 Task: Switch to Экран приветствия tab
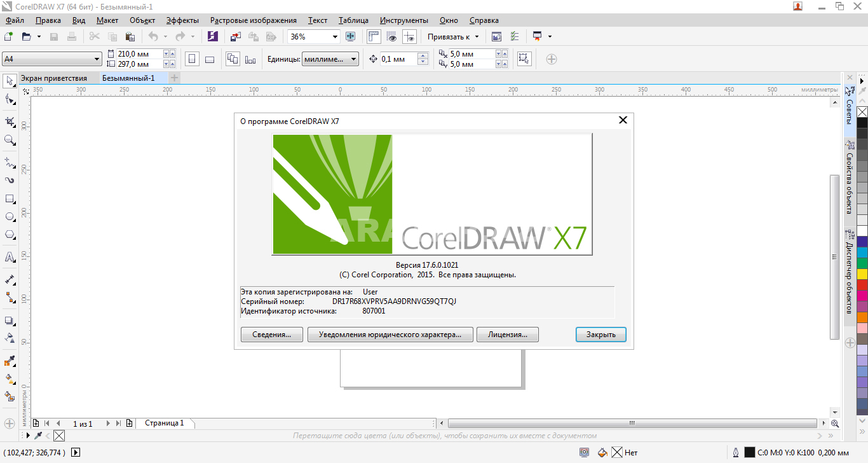54,78
